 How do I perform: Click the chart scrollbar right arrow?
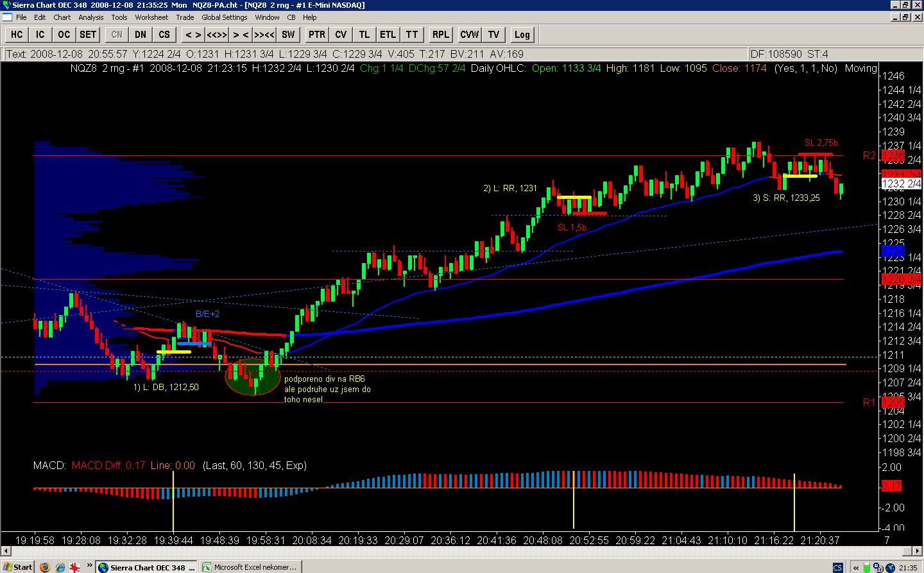917,551
